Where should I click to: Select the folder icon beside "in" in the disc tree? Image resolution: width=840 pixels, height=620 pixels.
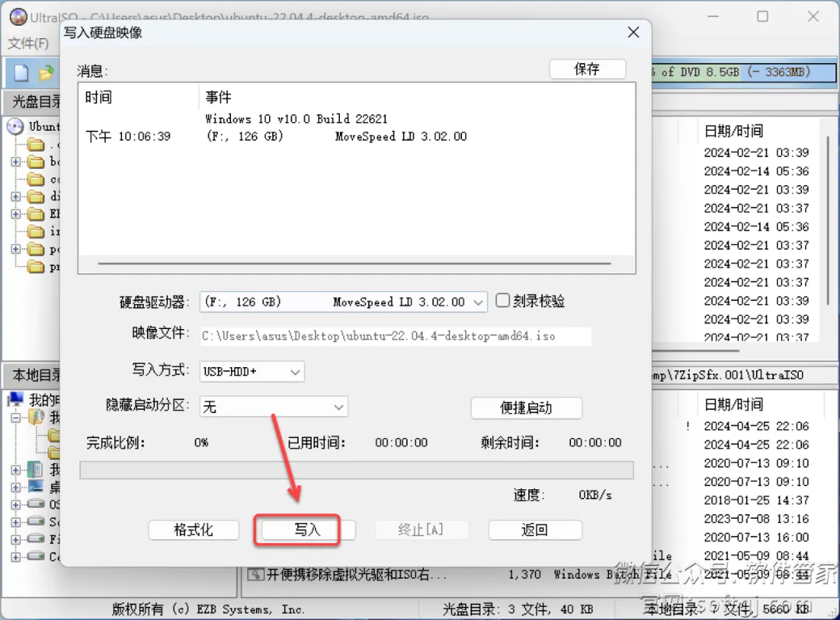(x=36, y=232)
